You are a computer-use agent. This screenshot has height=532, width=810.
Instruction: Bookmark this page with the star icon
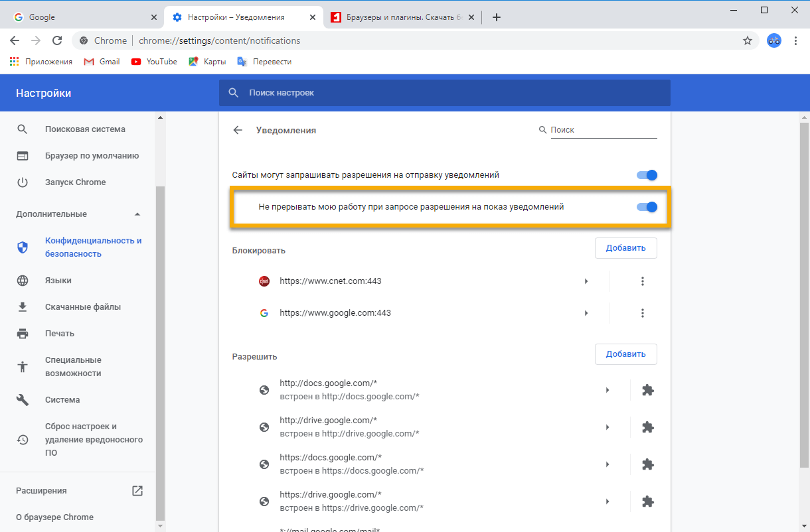click(x=748, y=40)
